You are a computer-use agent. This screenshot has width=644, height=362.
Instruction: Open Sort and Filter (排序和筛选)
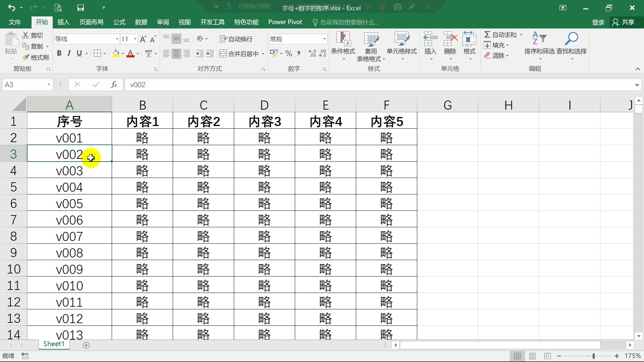(539, 46)
